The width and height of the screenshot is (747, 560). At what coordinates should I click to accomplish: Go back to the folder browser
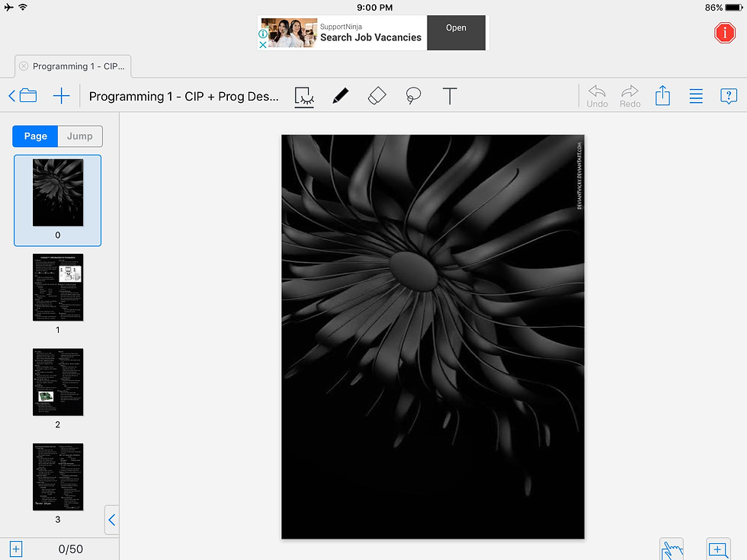[x=23, y=96]
